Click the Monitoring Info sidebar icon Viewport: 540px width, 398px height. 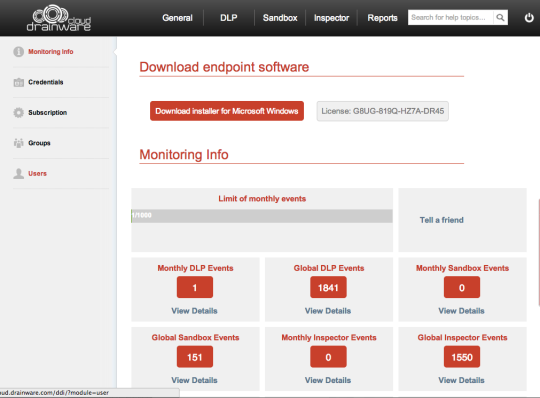point(19,52)
